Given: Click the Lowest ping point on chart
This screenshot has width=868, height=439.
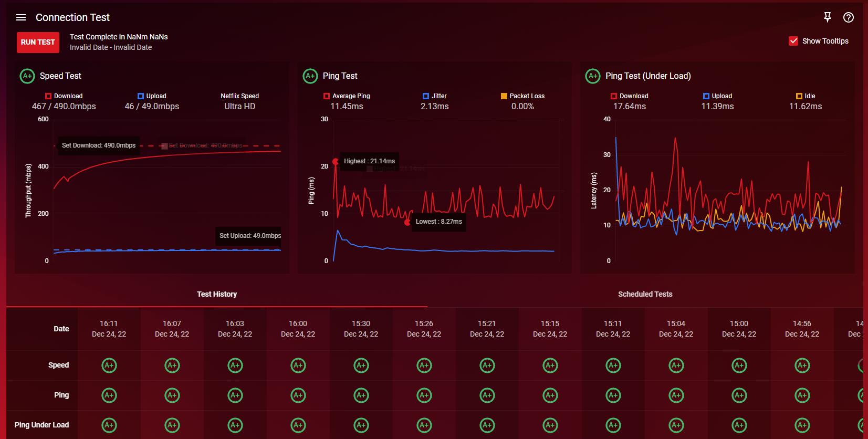Looking at the screenshot, I should coord(407,222).
